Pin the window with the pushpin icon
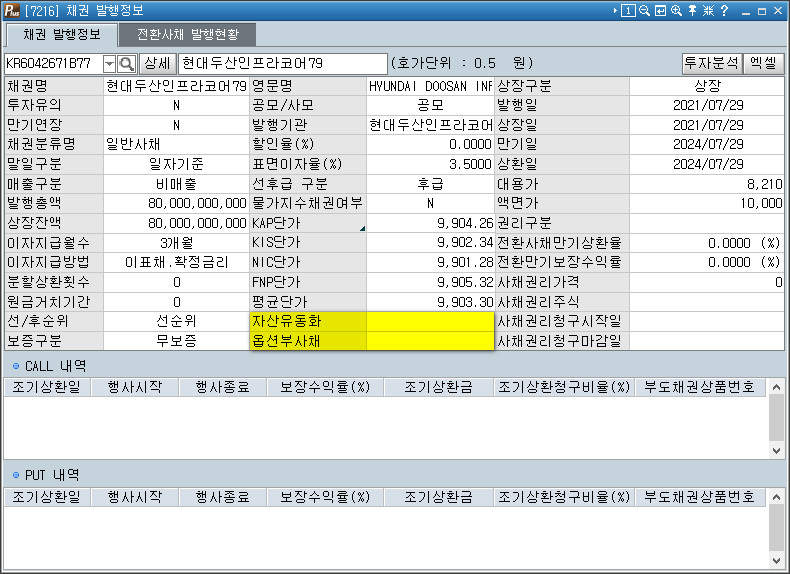This screenshot has height=574, width=790. point(692,11)
